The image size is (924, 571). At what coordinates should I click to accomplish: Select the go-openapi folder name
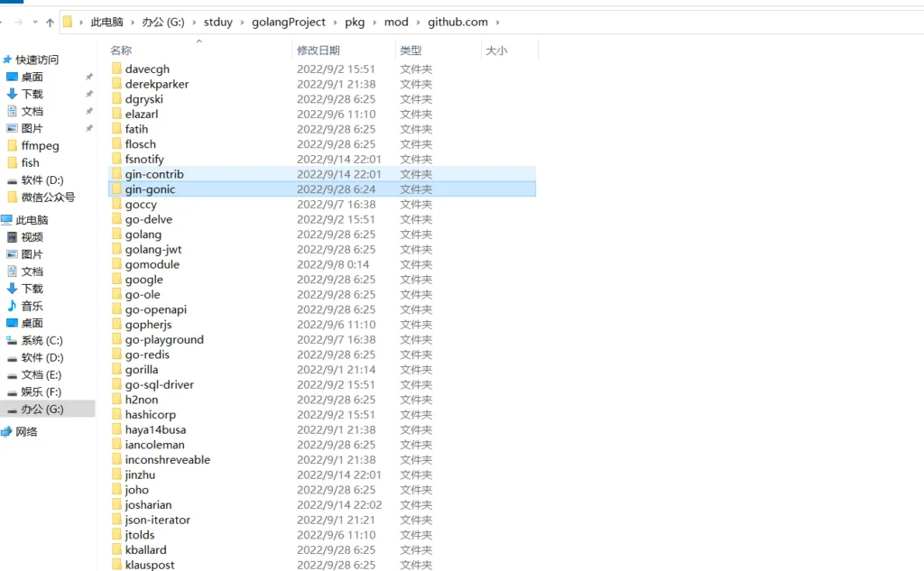155,310
